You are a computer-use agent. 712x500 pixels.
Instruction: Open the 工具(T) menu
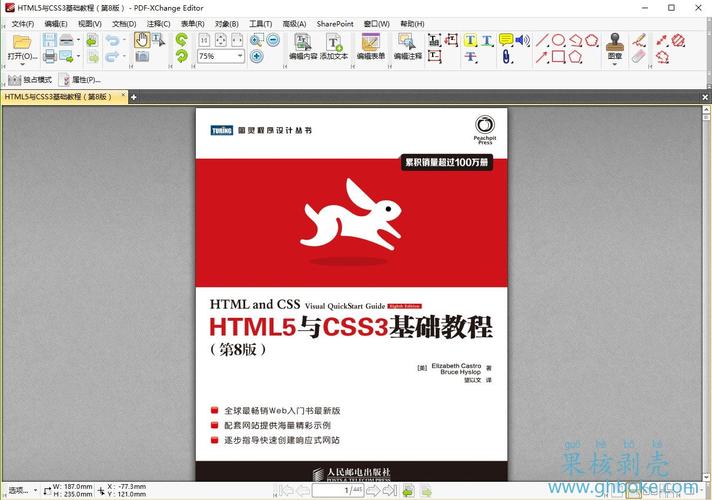click(x=261, y=24)
